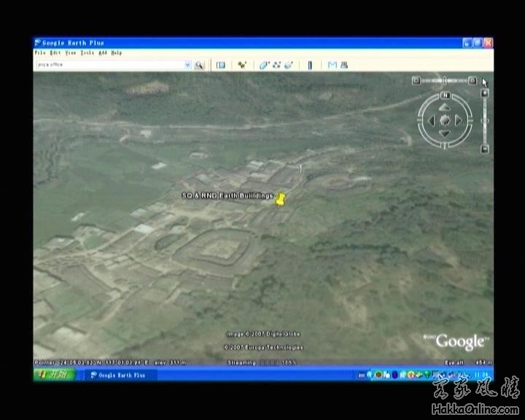
Task: Click the horizontal tilt slider handle
Action: pos(445,81)
